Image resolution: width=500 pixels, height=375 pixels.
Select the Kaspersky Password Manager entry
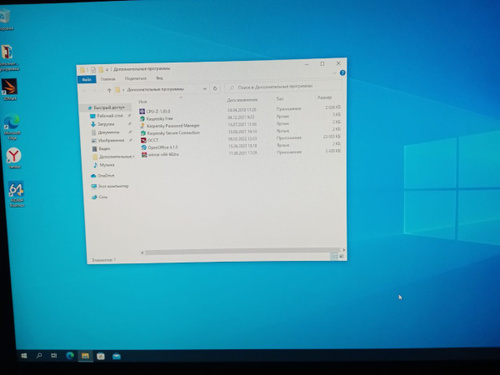click(170, 126)
